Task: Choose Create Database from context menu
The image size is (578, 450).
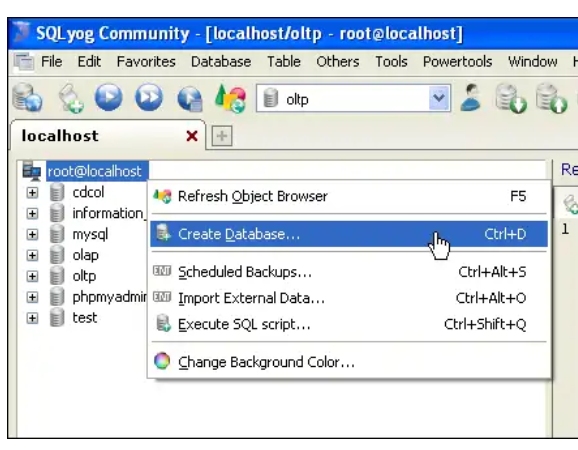Action: (349, 234)
